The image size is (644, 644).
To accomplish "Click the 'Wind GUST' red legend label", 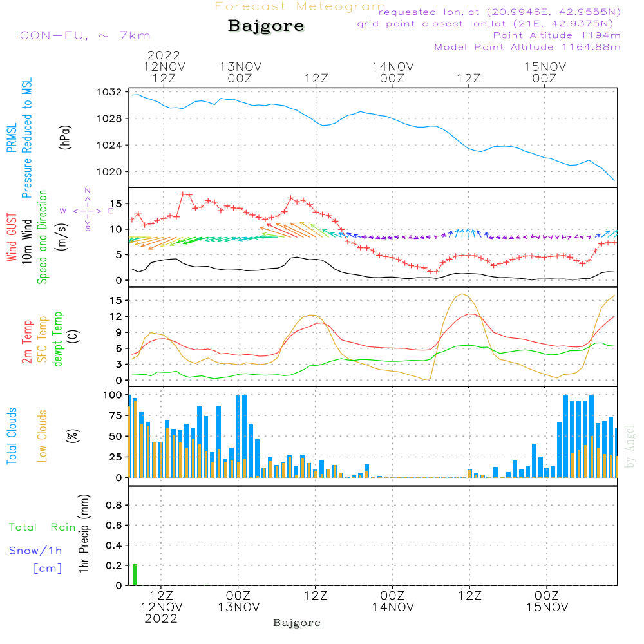I will tap(12, 238).
